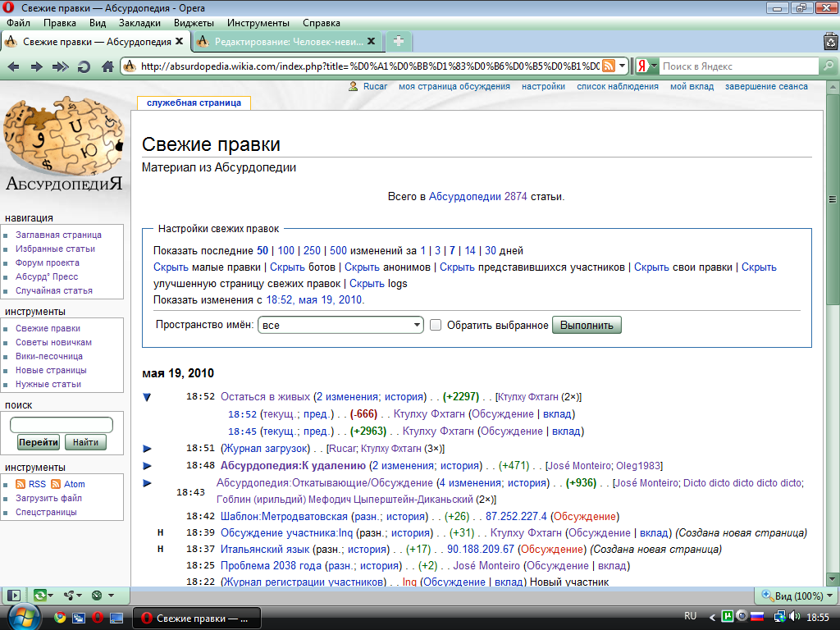Screen dimensions: 840x630
Task: Open the 'Пространство имён' dropdown
Action: [x=340, y=325]
